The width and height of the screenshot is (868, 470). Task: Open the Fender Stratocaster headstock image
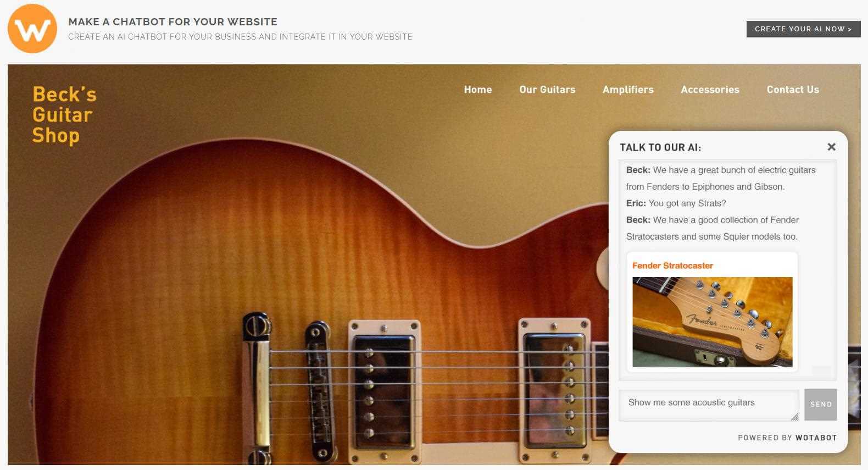(712, 322)
